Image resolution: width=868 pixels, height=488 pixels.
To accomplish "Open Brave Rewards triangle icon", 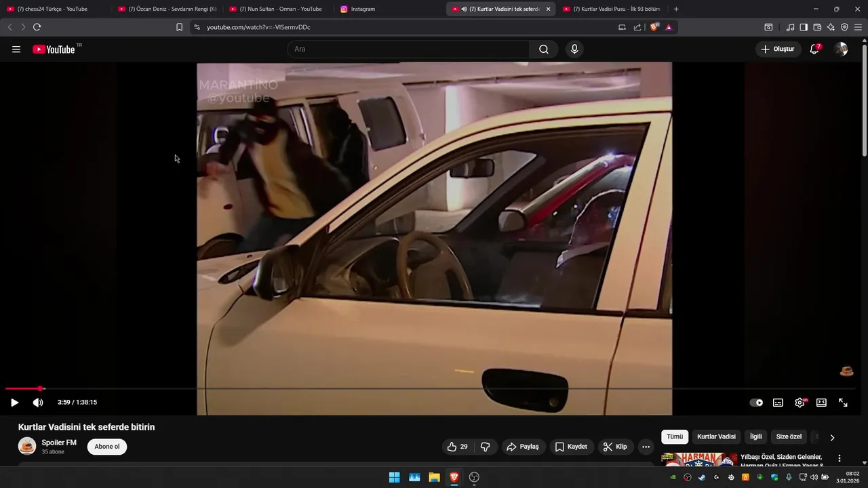I will click(669, 27).
